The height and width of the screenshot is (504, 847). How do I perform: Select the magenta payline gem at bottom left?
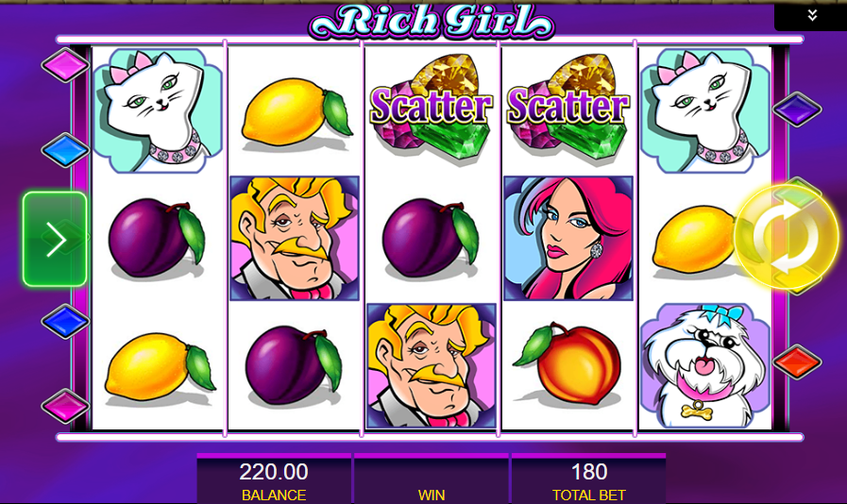pos(65,406)
